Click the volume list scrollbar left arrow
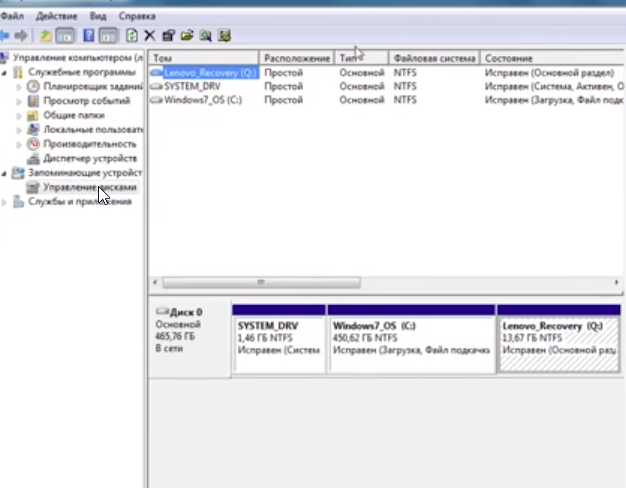Screen dimensions: 626x488 pyautogui.click(x=155, y=283)
